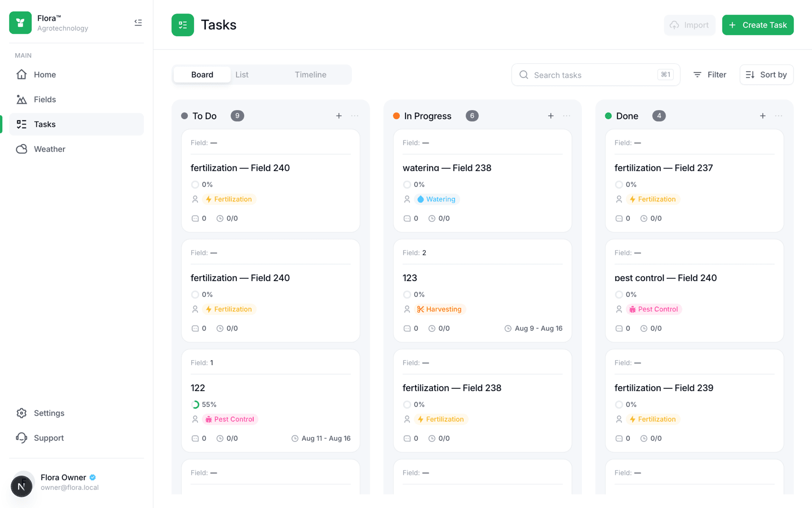
Task: Click the Flora logo icon
Action: pyautogui.click(x=20, y=23)
